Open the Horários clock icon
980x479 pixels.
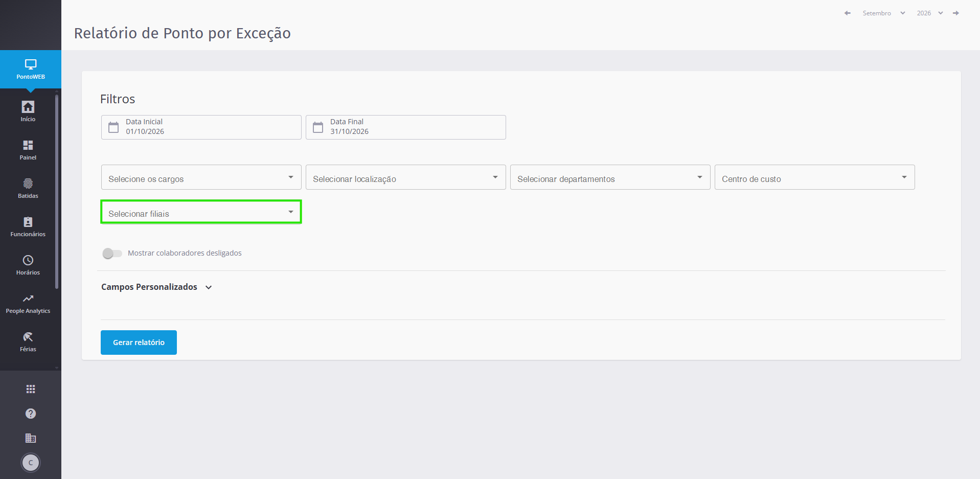28,260
